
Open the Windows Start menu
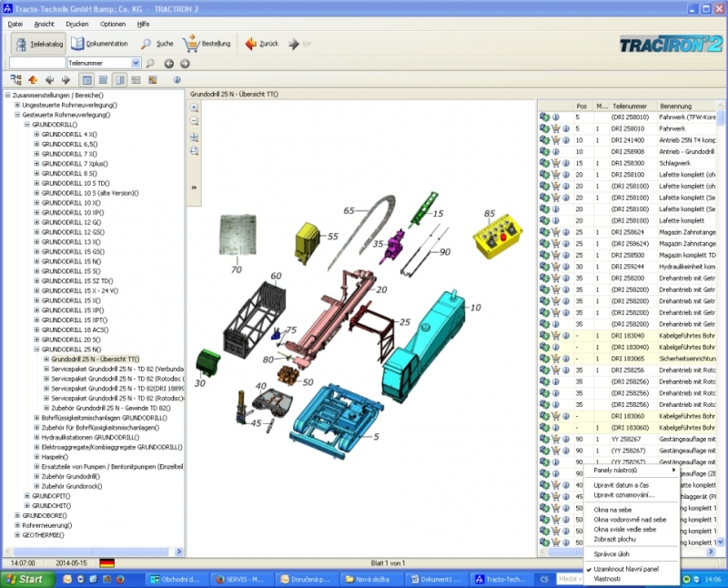tap(27, 579)
